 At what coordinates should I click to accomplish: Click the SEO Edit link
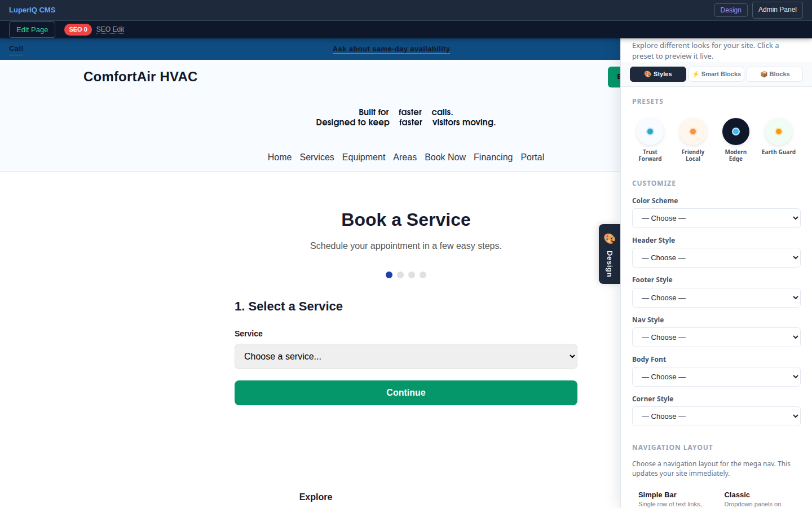pos(110,29)
